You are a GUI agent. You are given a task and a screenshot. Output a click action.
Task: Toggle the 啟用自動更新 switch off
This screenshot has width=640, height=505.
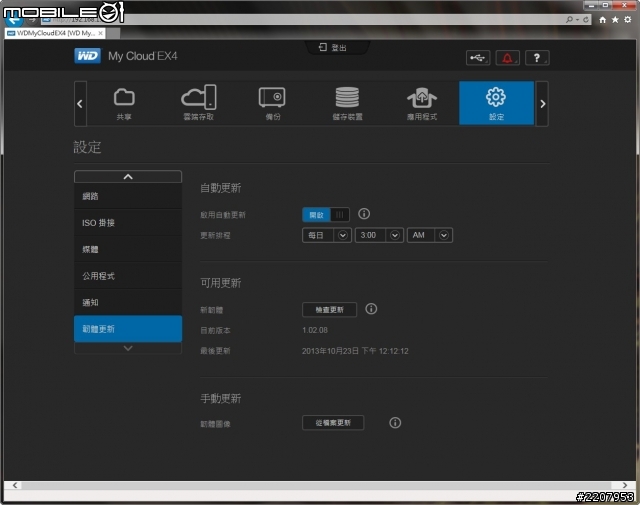326,215
